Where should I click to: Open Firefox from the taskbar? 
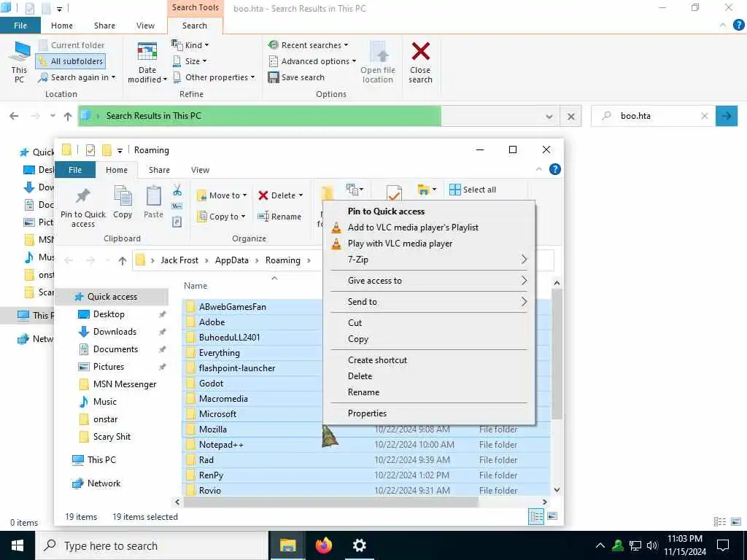pyautogui.click(x=323, y=545)
